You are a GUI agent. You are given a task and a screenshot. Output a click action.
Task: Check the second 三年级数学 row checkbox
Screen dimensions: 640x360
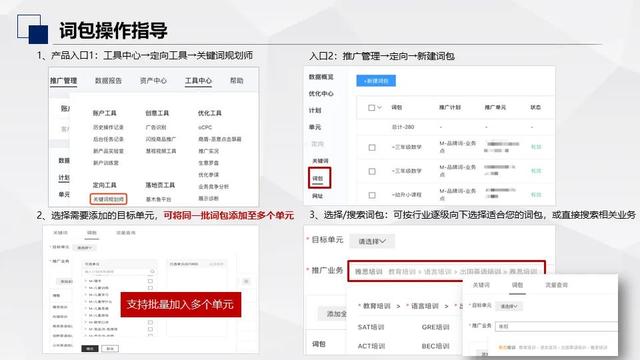[372, 171]
